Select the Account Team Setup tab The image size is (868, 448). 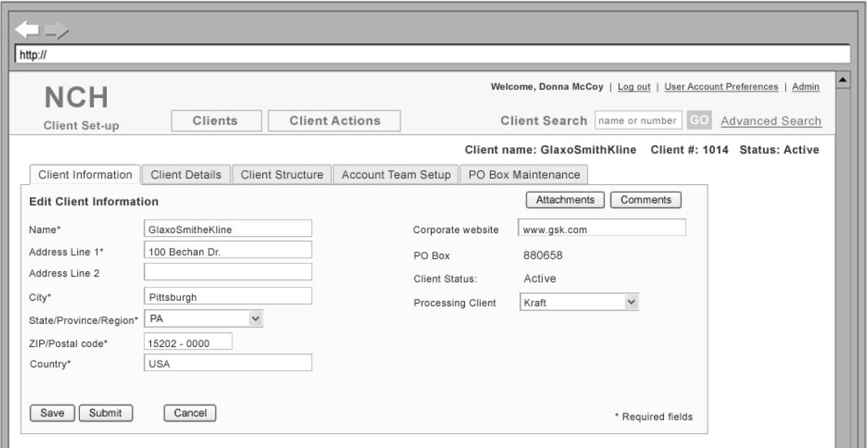(396, 175)
